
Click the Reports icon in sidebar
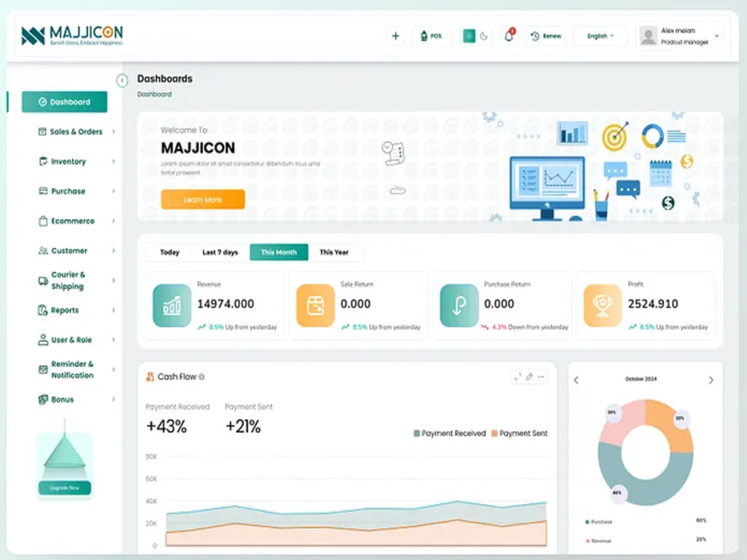pos(43,311)
